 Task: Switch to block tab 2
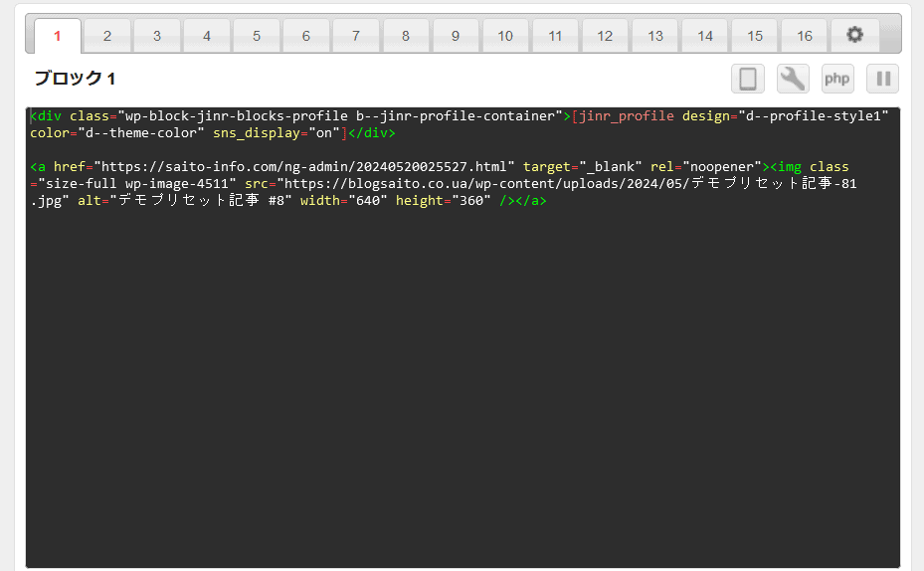[x=107, y=36]
